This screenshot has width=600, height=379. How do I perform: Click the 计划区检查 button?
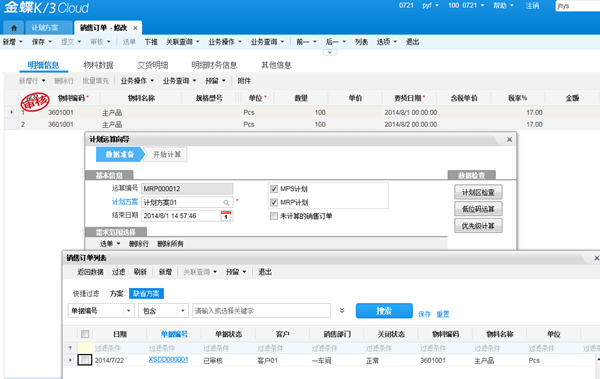(x=478, y=192)
